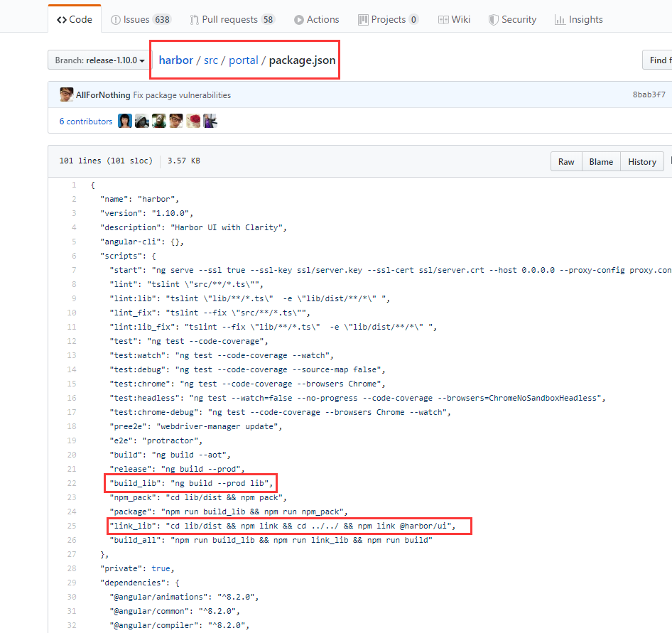Viewport: 672px width, 633px height.
Task: Click the "link_lib" script line
Action: tap(283, 526)
